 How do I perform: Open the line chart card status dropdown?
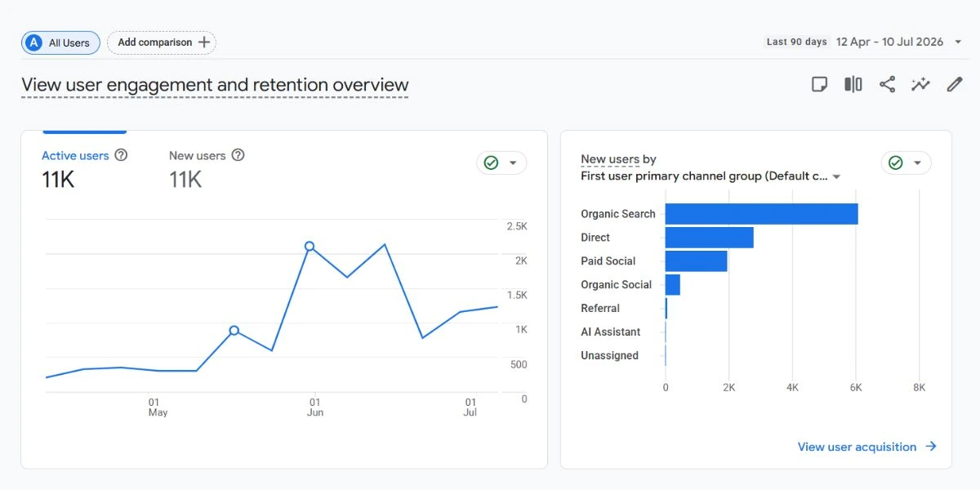click(501, 163)
